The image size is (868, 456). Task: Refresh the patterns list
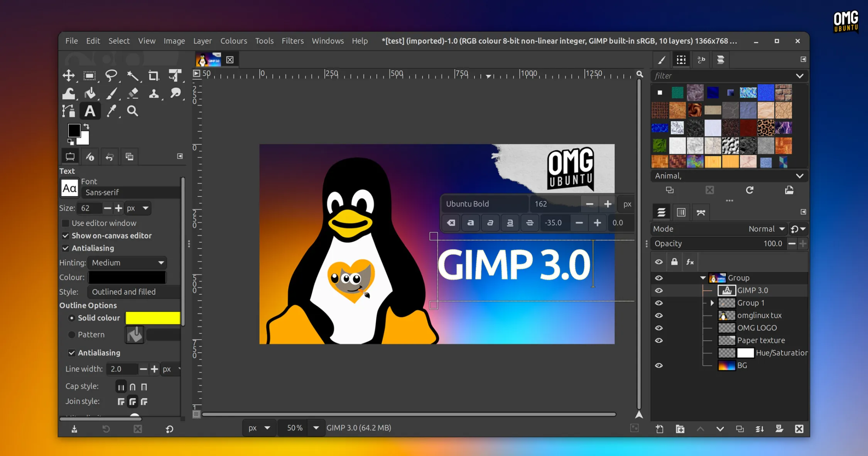(749, 190)
